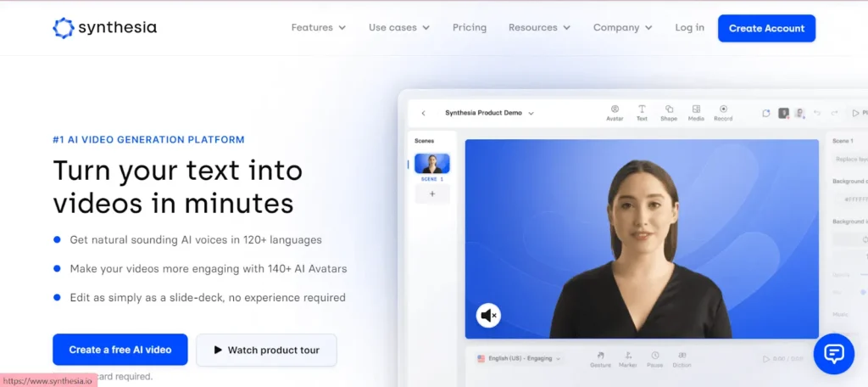The height and width of the screenshot is (387, 868).
Task: Expand the Resources menu
Action: coord(539,28)
